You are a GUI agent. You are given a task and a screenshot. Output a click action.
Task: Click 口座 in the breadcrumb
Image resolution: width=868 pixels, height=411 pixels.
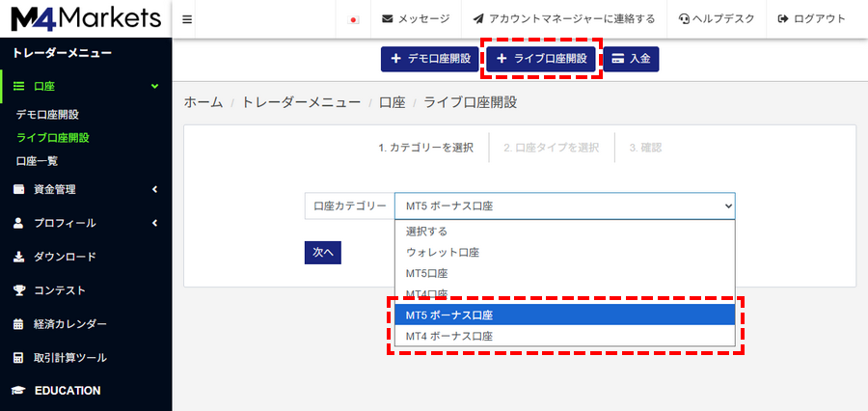pos(393,102)
